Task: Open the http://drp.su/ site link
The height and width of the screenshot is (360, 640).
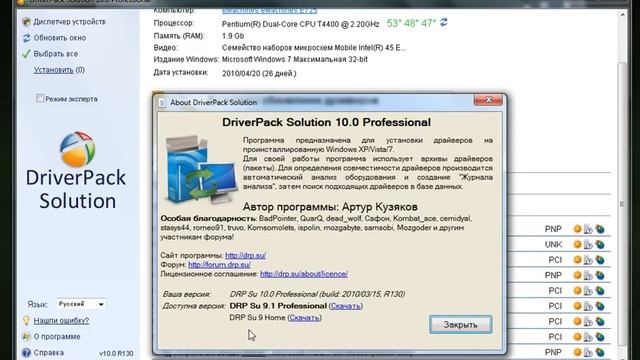Action: click(x=245, y=256)
